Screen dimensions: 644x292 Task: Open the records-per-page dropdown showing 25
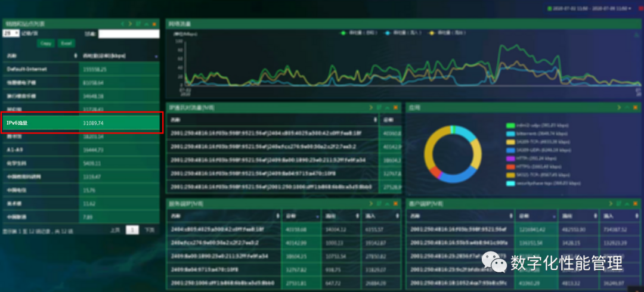(x=11, y=34)
